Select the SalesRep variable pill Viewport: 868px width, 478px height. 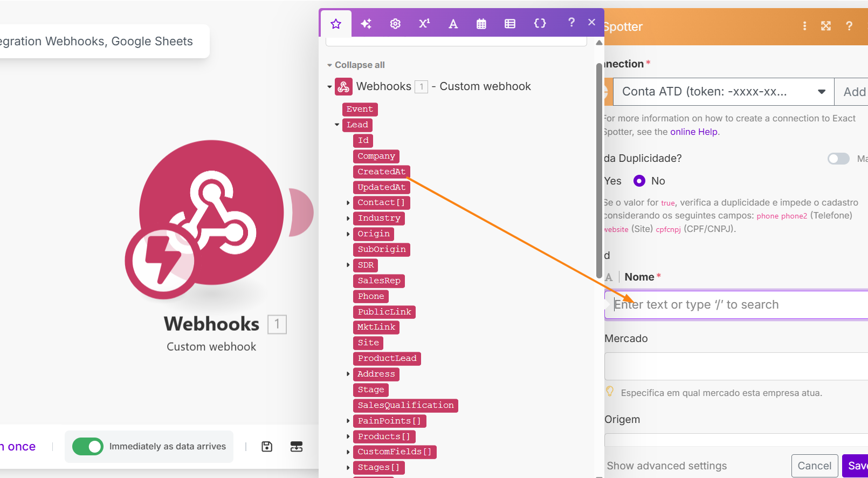point(379,281)
